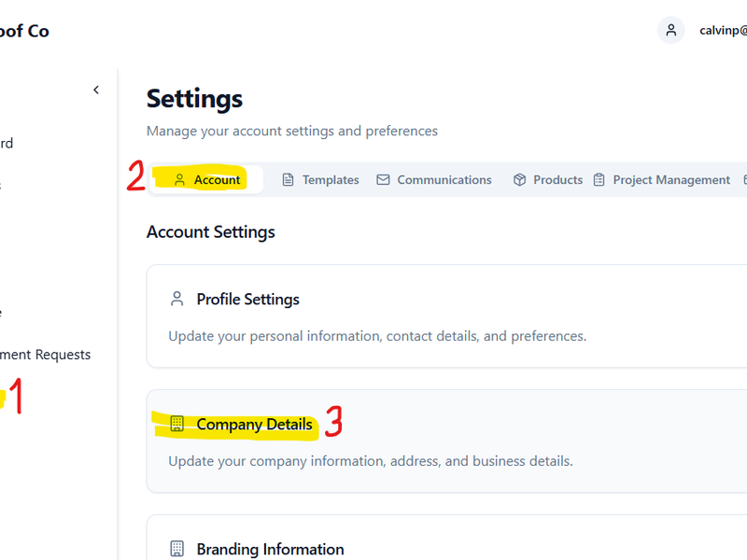Switch to the Communications tab

(x=444, y=179)
